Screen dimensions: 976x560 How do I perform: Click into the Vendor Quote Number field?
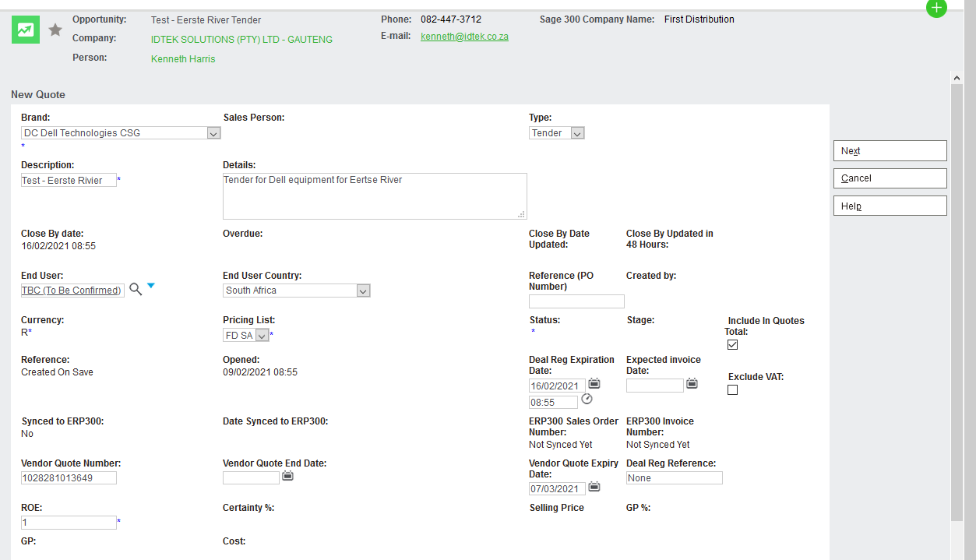69,478
